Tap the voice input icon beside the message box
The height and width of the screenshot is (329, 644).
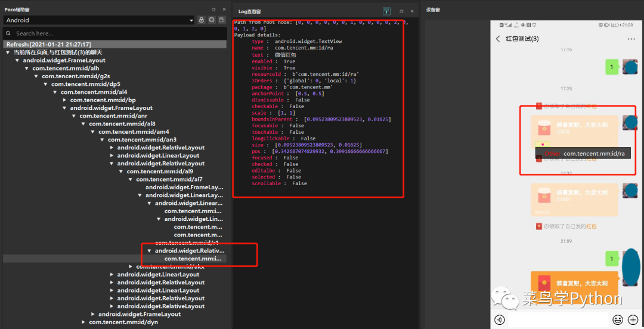pyautogui.click(x=500, y=319)
